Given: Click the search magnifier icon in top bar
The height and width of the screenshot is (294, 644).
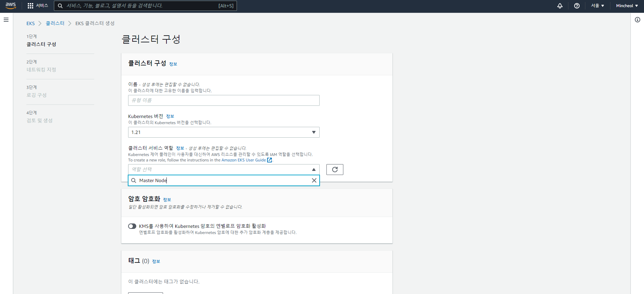Looking at the screenshot, I should [60, 6].
